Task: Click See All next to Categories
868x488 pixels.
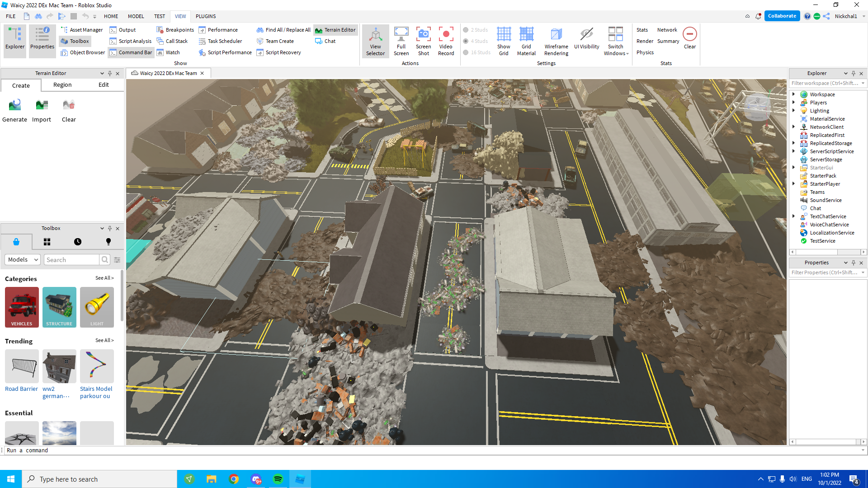Action: 104,278
